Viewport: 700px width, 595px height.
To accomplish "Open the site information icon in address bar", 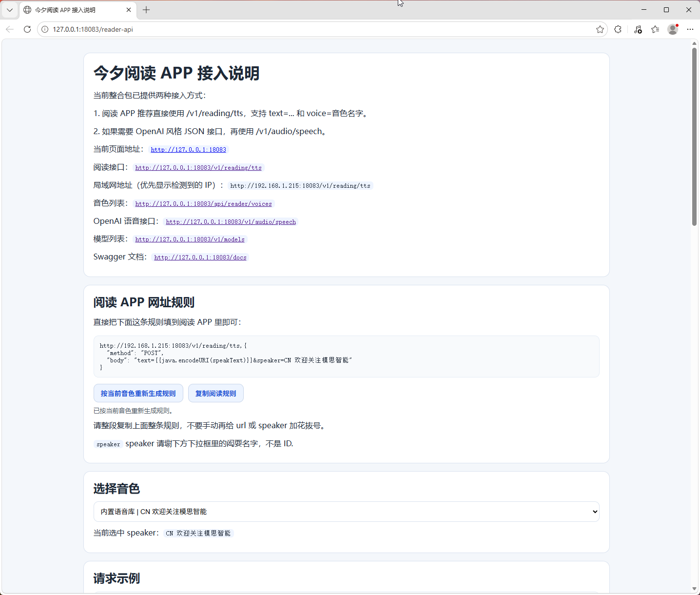I will (x=45, y=29).
